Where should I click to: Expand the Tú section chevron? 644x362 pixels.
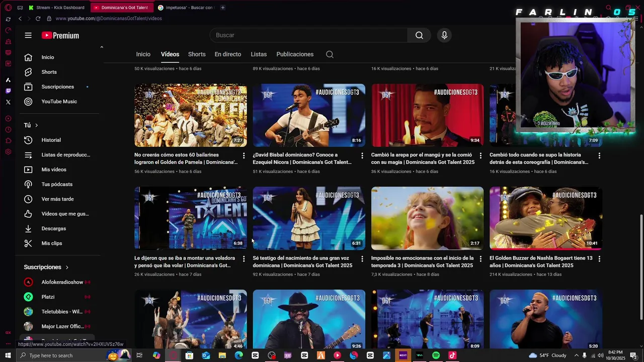tap(36, 125)
